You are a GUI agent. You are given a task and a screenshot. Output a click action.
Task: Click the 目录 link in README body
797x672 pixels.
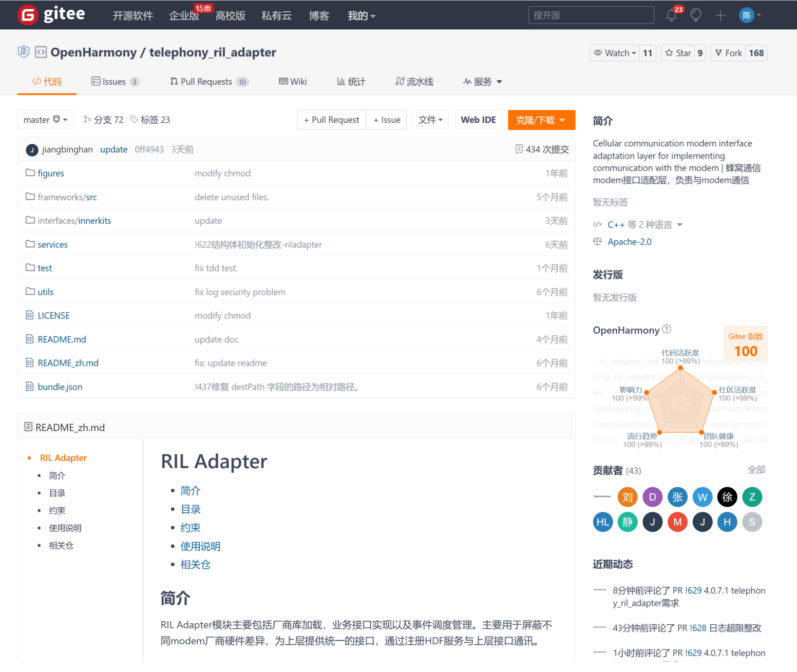tap(191, 509)
